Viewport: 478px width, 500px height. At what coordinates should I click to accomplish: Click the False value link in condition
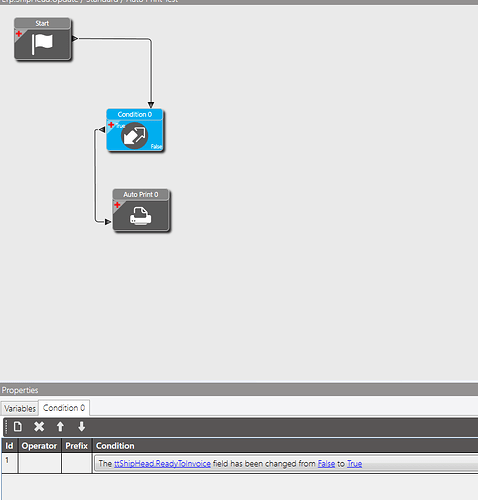[326, 464]
